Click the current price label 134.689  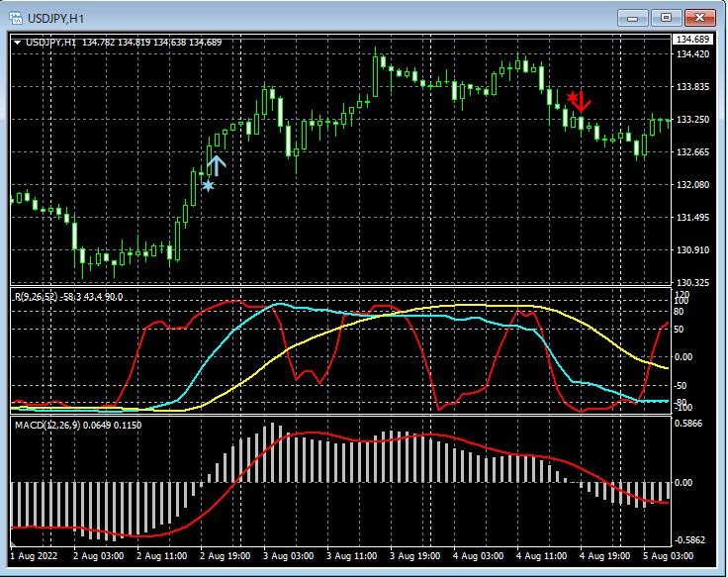[x=692, y=40]
